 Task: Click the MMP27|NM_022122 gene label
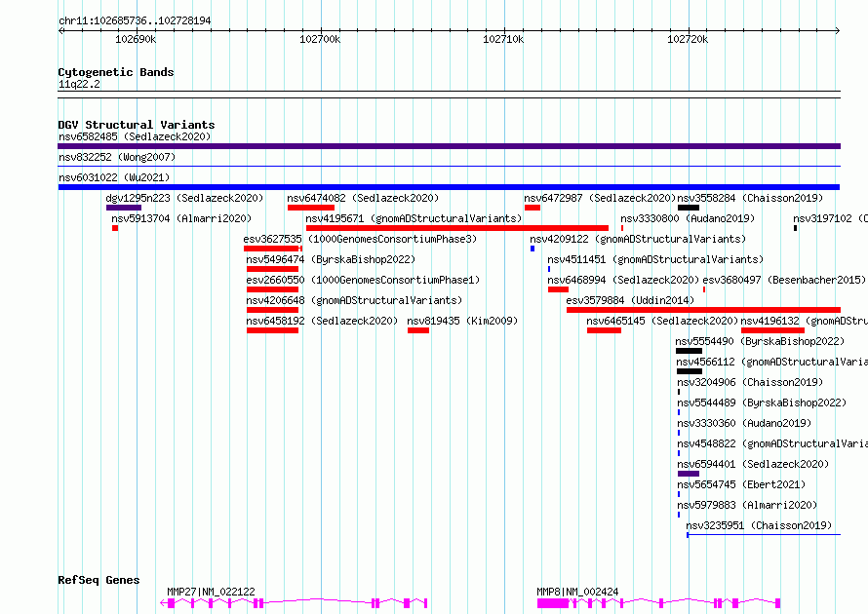211,592
